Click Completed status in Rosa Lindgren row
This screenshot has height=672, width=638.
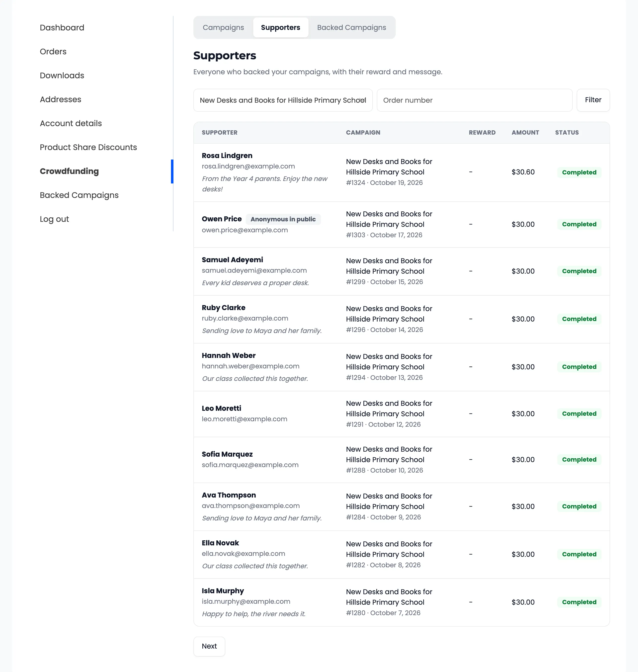coord(579,172)
